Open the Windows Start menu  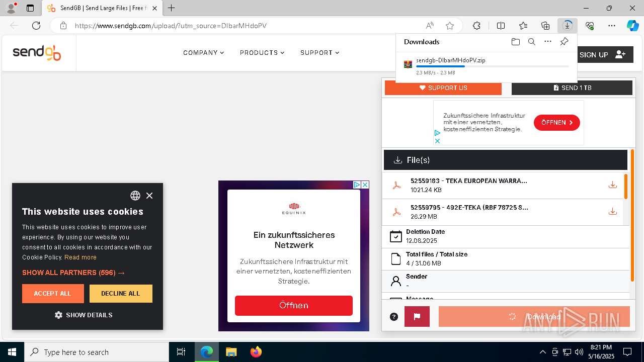(12, 352)
